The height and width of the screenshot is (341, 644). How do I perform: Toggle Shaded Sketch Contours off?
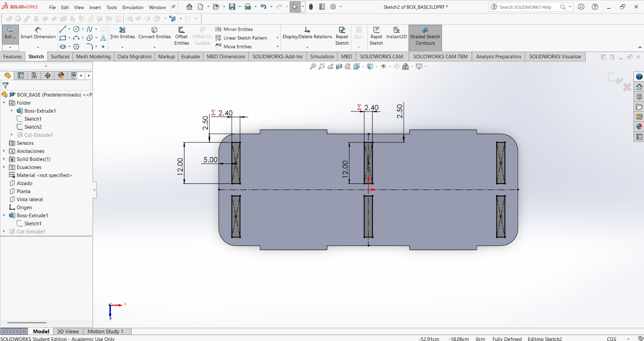click(425, 36)
